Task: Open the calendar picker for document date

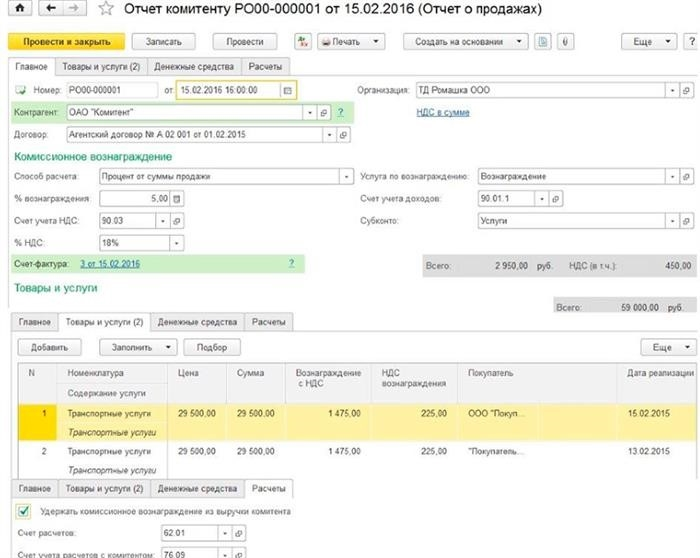Action: coord(288,90)
